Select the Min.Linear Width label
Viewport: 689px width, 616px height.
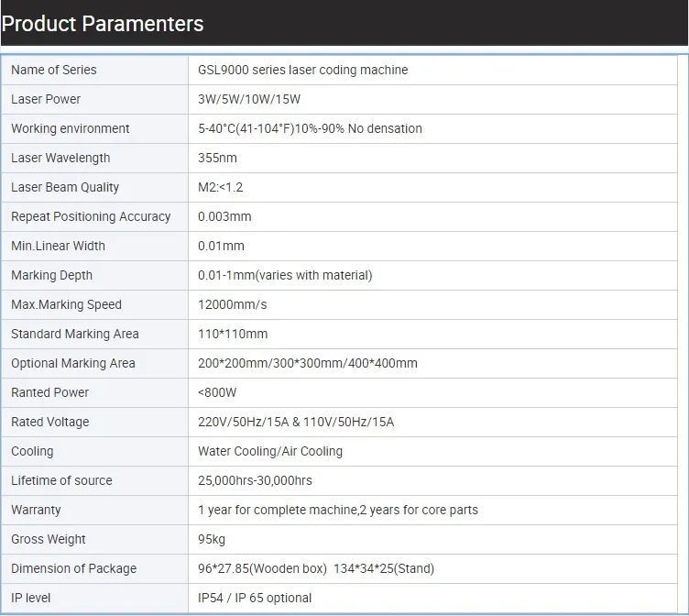58,246
